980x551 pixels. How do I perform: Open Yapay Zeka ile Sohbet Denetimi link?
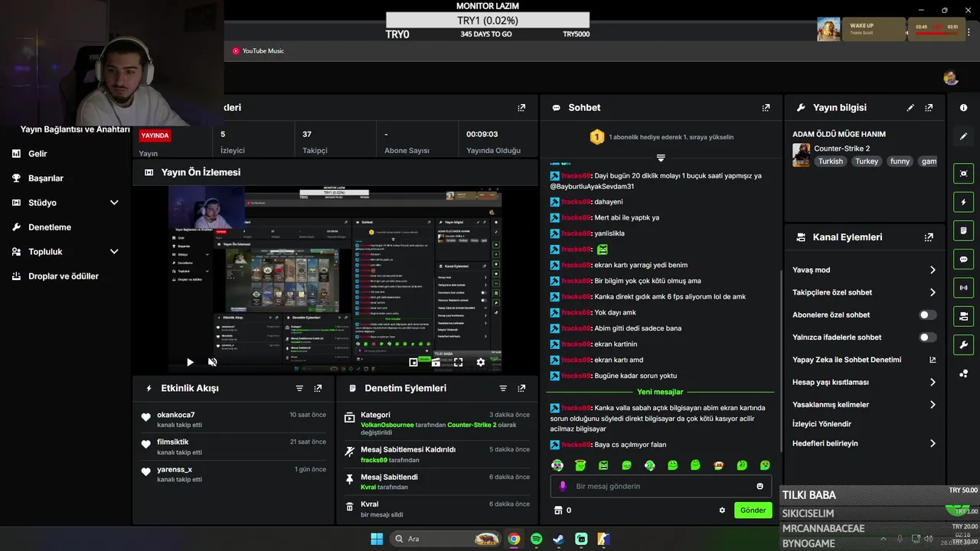coord(864,360)
